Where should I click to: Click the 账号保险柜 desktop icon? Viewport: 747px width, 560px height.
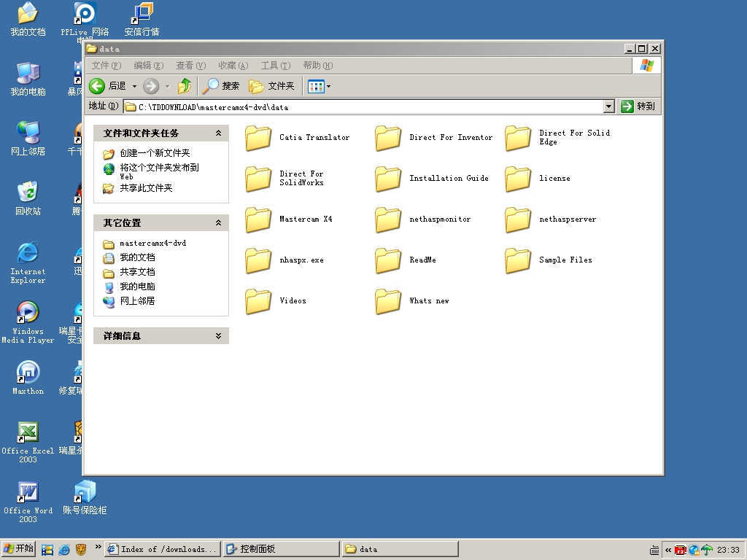[85, 497]
